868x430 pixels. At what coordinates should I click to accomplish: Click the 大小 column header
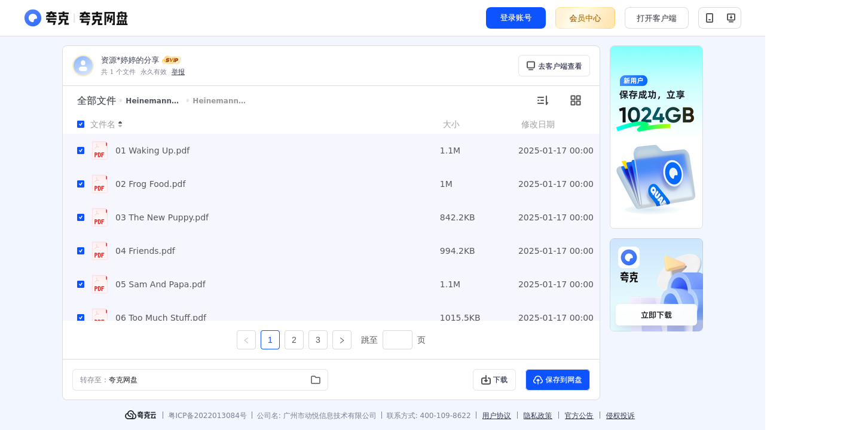(451, 124)
